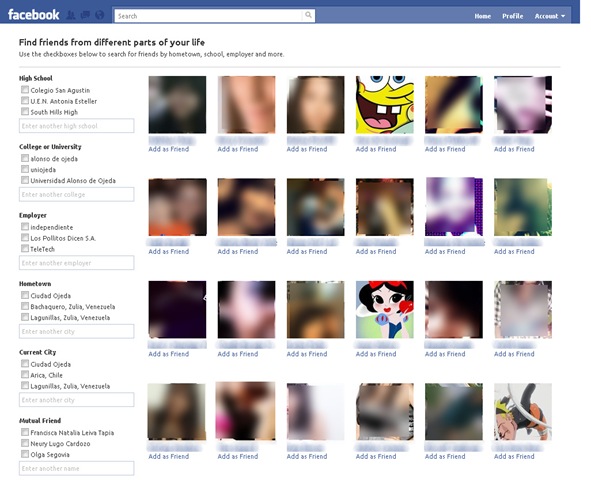This screenshot has height=480, width=591.
Task: Check the alonso de ojeda college box
Action: [x=25, y=158]
